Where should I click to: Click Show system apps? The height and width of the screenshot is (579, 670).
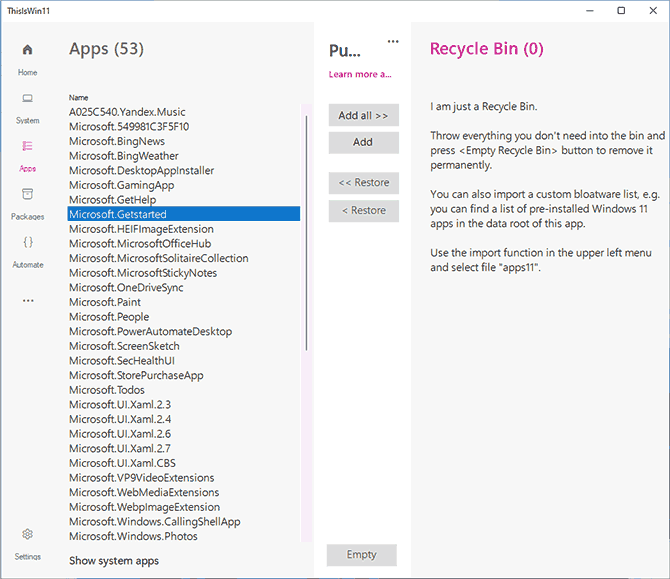(x=114, y=561)
